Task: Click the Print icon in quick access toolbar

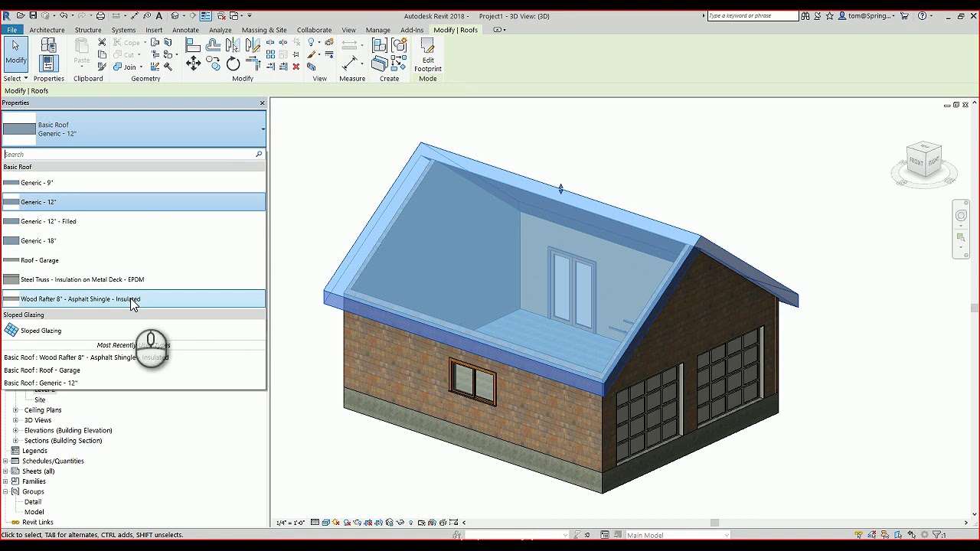Action: click(x=100, y=15)
